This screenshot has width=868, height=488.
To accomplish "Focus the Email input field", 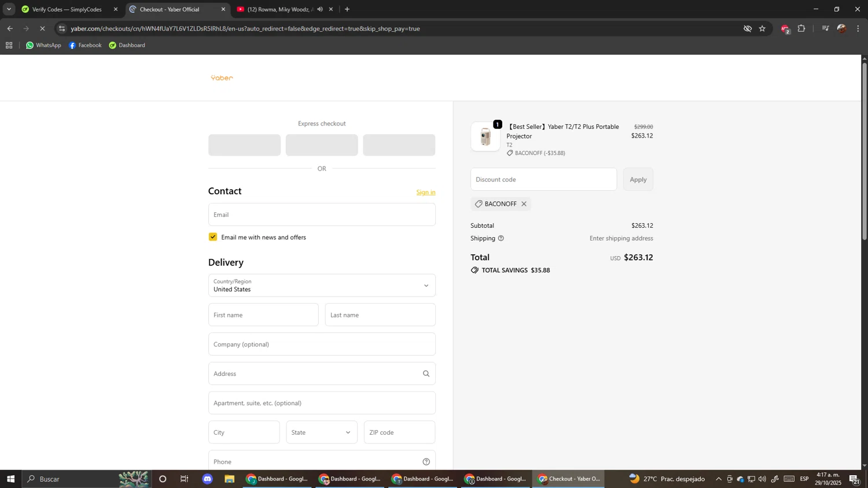I will (322, 215).
